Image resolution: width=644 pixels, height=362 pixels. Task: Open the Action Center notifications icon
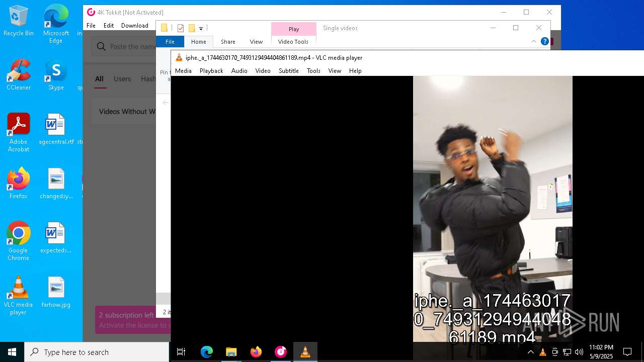point(627,352)
